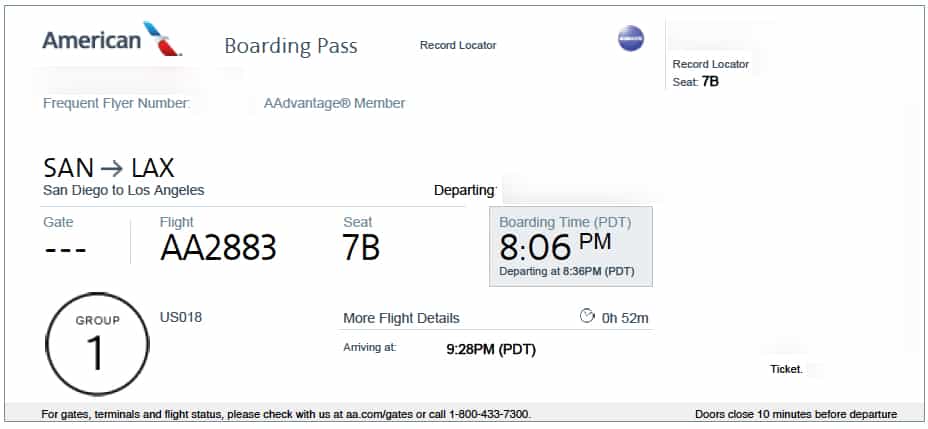928x429 pixels.
Task: Click the flight duration clock icon
Action: 587,316
